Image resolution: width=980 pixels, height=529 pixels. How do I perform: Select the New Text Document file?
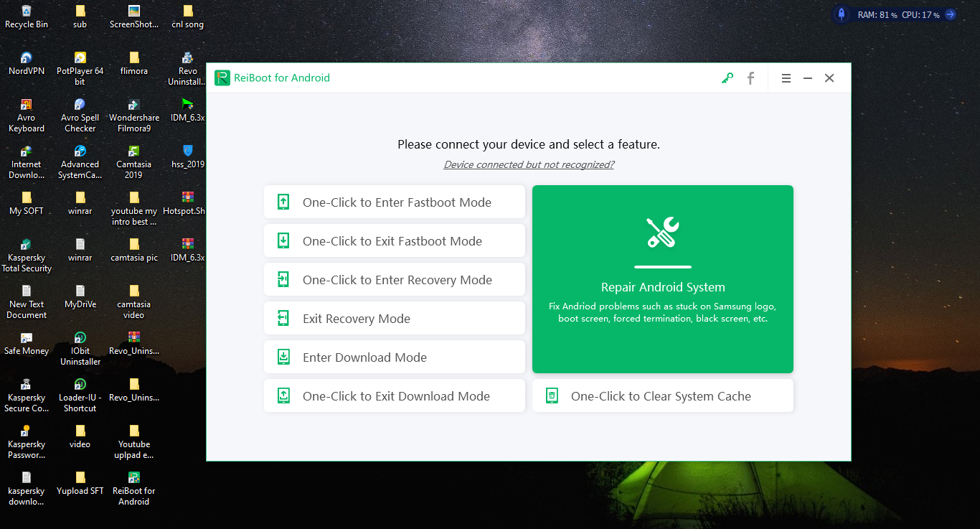(x=27, y=302)
